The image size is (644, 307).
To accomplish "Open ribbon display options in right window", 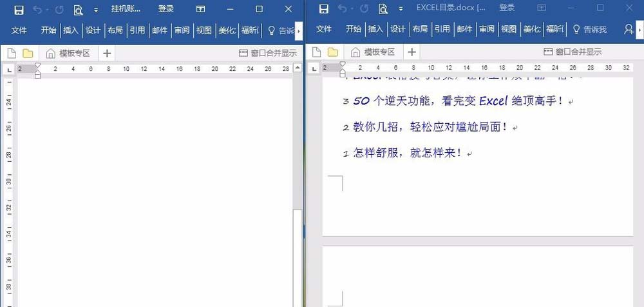I will (542, 8).
